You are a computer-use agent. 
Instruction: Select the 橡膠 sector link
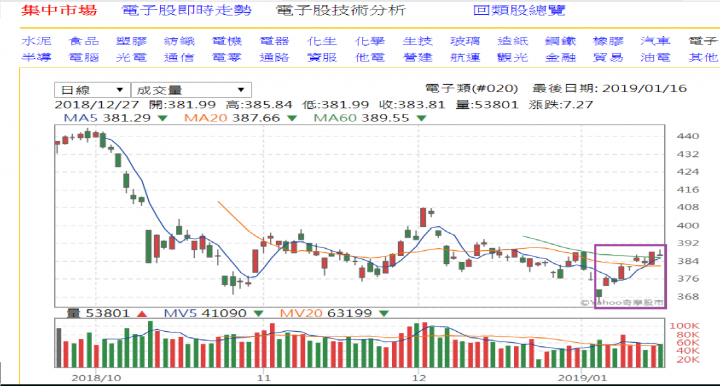[x=608, y=41]
